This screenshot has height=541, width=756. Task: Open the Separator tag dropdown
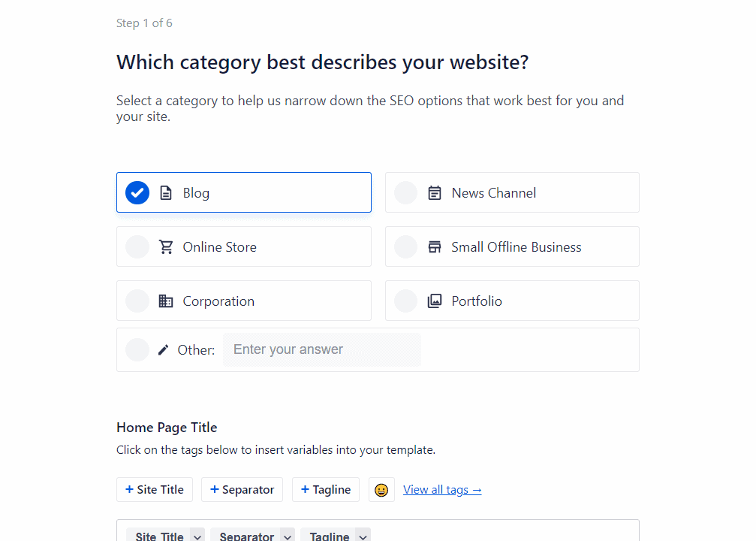(288, 535)
